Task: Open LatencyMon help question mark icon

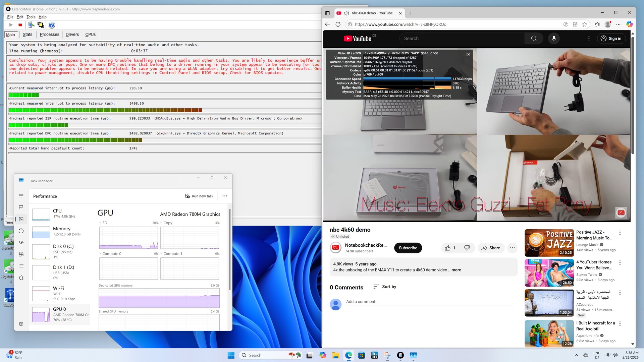Action: coord(51,25)
